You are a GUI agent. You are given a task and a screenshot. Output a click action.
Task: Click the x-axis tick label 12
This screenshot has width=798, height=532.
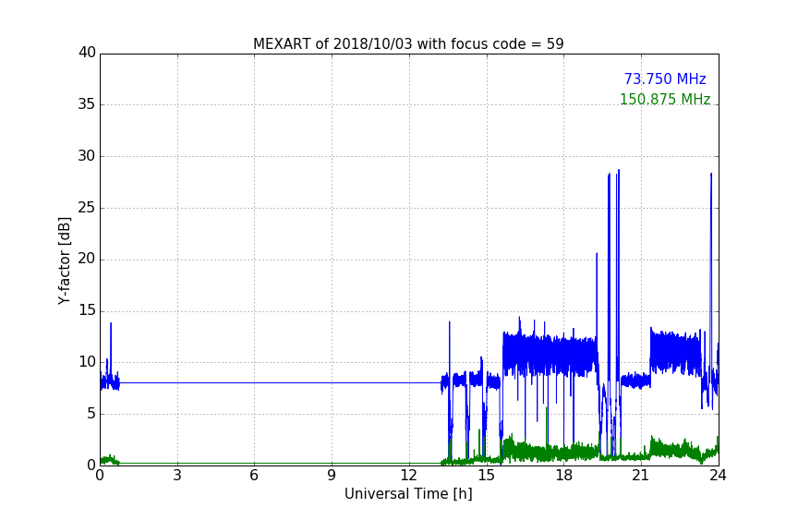pos(409,476)
